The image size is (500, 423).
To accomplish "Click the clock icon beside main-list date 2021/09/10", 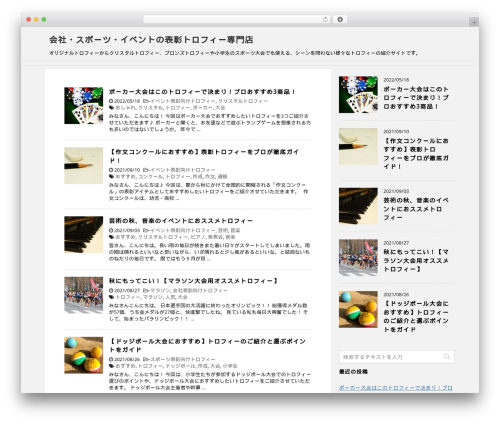I will (111, 170).
